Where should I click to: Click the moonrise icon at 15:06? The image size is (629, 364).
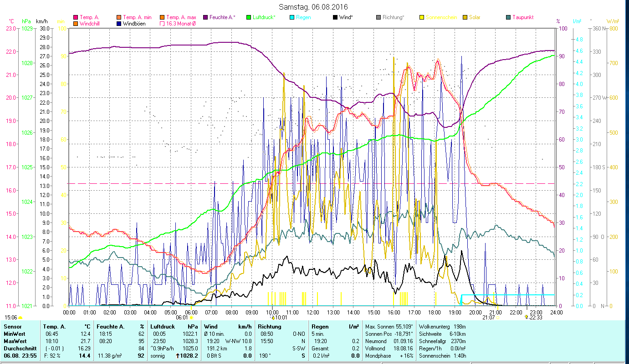(20, 318)
